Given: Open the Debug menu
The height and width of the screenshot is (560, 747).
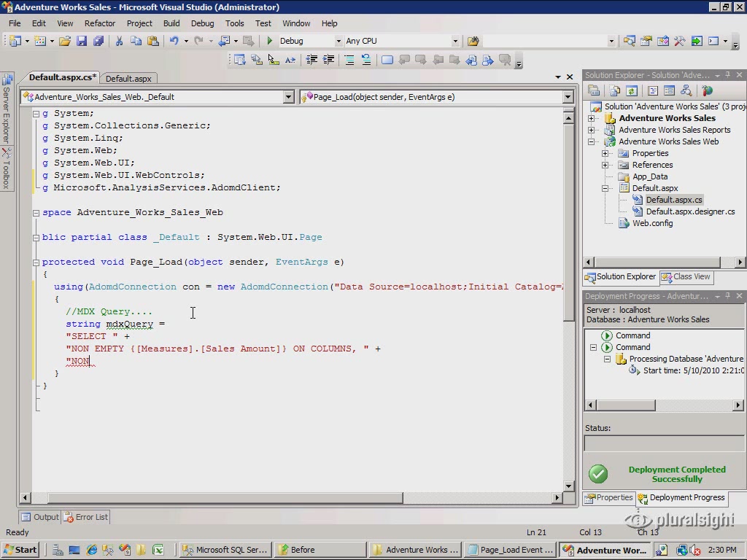Looking at the screenshot, I should [x=203, y=23].
